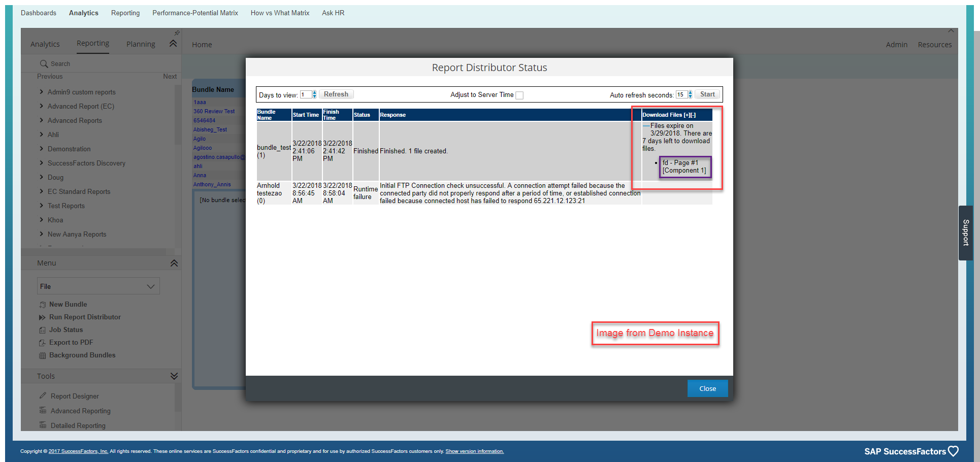Click the Auto refresh seconds input field

[x=681, y=94]
